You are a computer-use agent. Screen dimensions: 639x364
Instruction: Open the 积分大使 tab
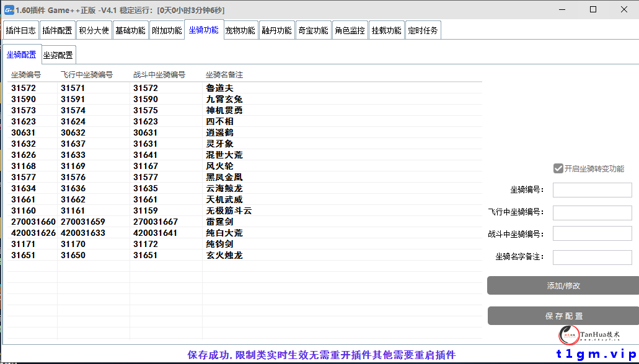pyautogui.click(x=94, y=29)
